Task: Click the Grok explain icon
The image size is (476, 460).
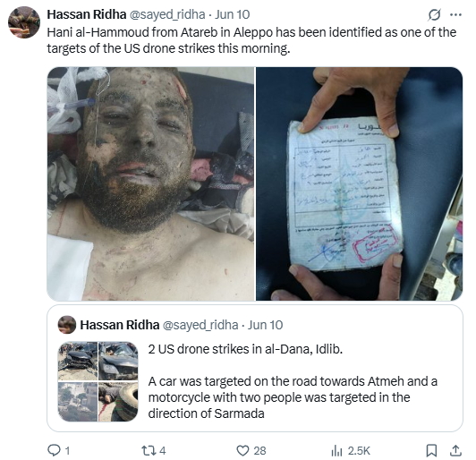Action: [435, 14]
